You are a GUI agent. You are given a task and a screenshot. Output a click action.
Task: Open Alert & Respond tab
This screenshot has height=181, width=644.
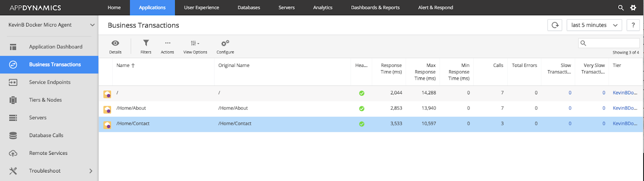(436, 8)
